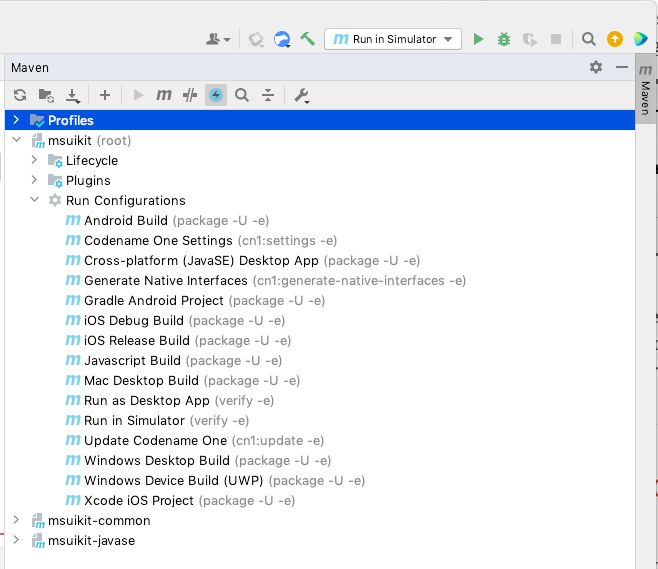The height and width of the screenshot is (569, 658).
Task: Click Generate Sources and Update Folders icon
Action: (x=46, y=95)
